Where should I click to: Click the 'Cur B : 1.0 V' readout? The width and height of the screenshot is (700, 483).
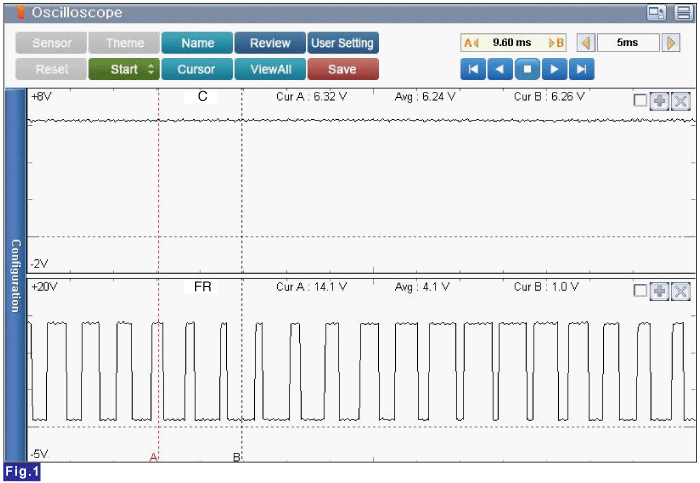click(x=546, y=287)
